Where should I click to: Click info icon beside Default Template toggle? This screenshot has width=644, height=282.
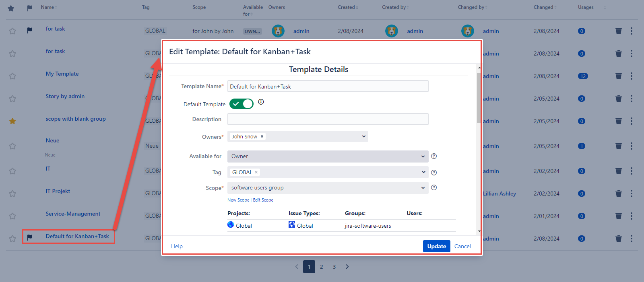point(261,102)
